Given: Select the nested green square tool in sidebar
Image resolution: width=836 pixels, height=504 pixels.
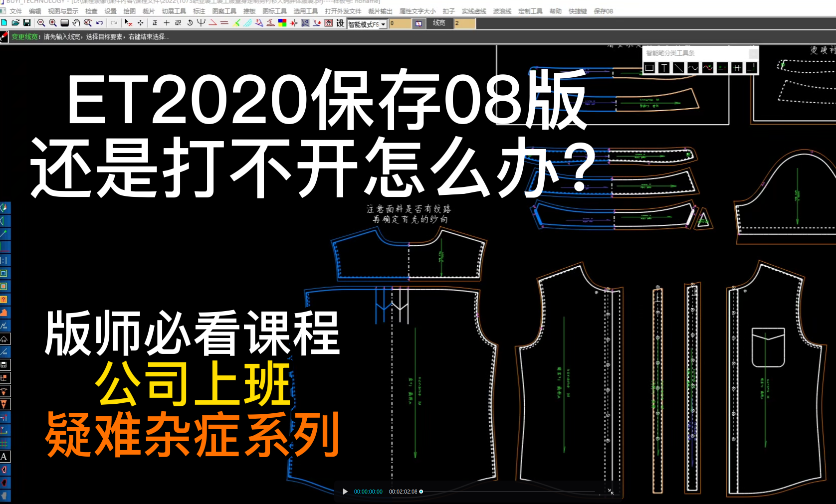Looking at the screenshot, I should pos(4,273).
